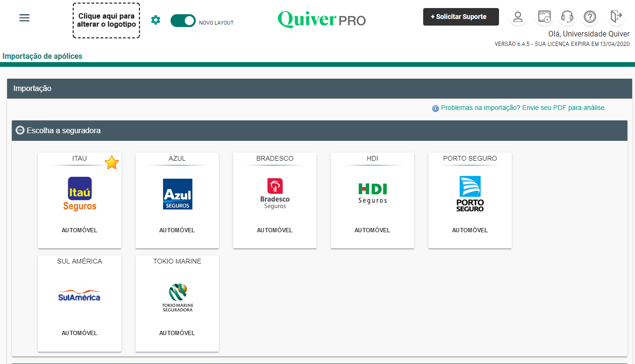Open the headset support icon
This screenshot has width=635, height=364.
pyautogui.click(x=567, y=17)
